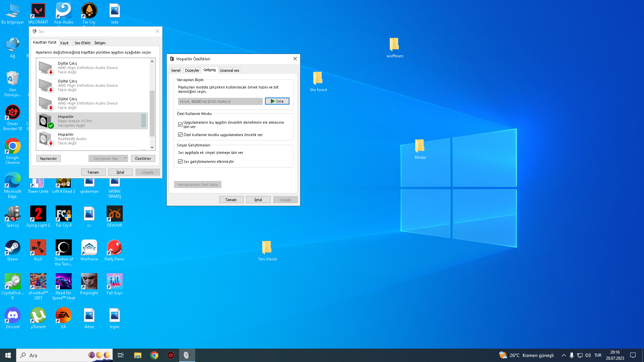
Task: Open the 16 bit, 48000 Hz format dropdown
Action: pos(220,101)
